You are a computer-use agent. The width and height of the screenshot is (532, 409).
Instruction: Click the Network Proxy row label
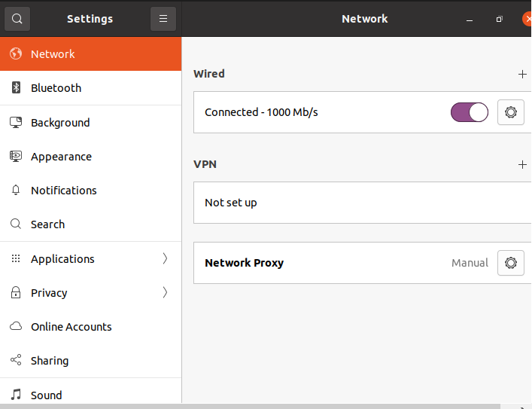click(244, 263)
